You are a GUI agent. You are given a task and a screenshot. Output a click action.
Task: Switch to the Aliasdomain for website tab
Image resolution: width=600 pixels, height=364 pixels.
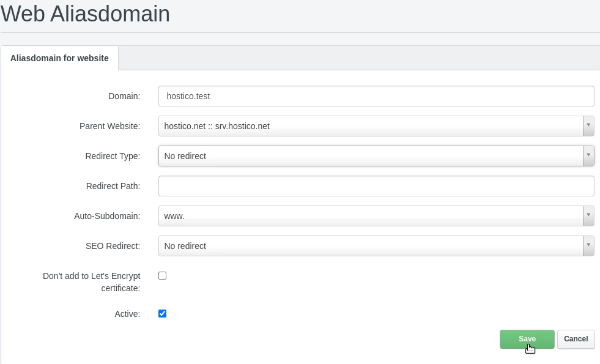tap(59, 58)
